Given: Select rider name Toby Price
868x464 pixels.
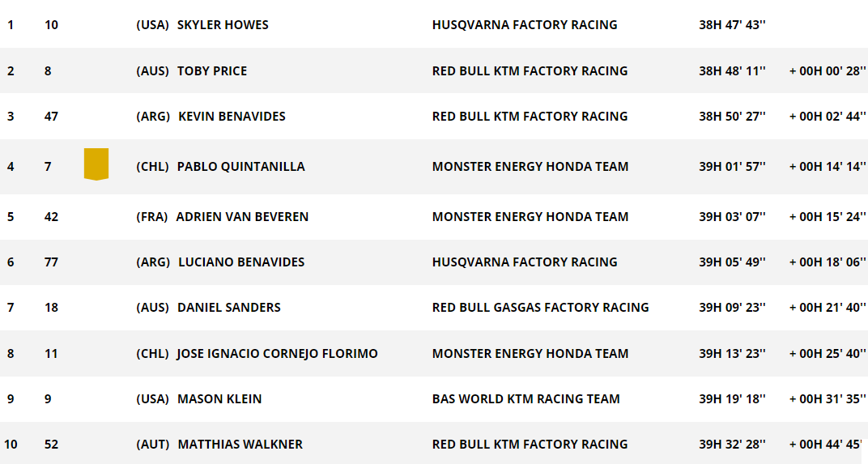Looking at the screenshot, I should pyautogui.click(x=212, y=71).
